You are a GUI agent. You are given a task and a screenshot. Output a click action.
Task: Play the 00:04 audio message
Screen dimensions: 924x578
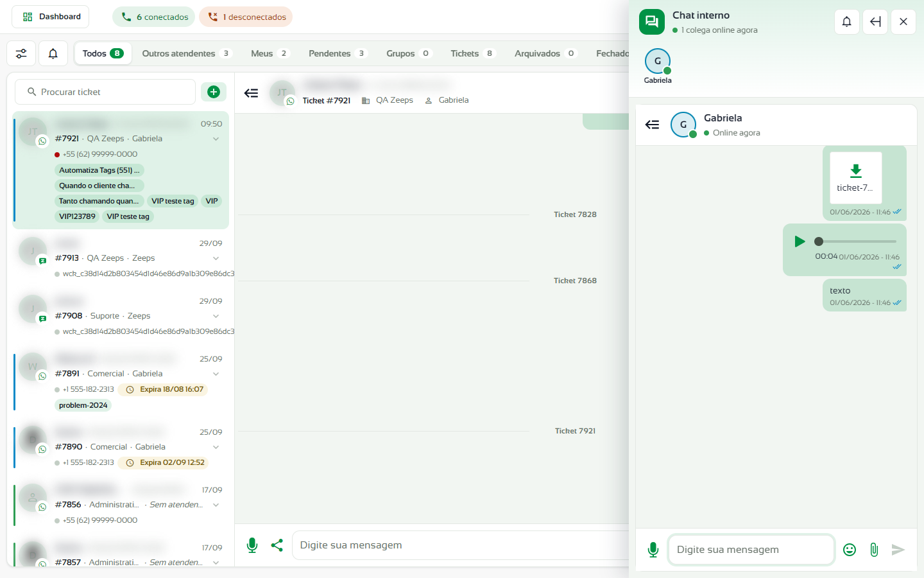pyautogui.click(x=800, y=241)
